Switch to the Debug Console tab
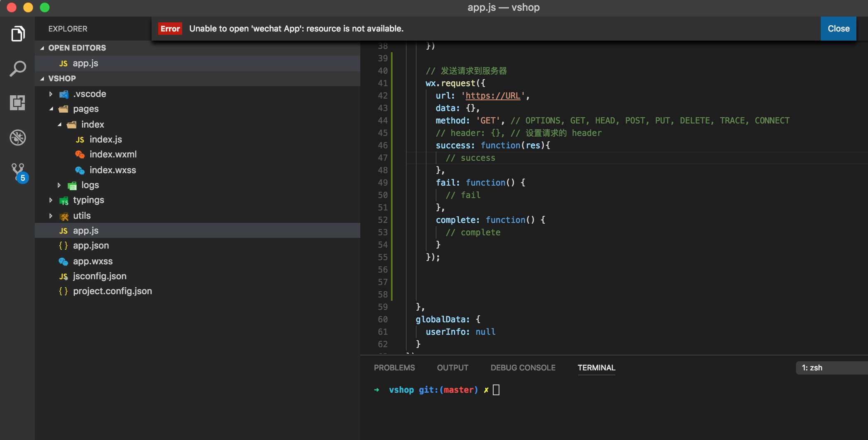868x440 pixels. (523, 368)
